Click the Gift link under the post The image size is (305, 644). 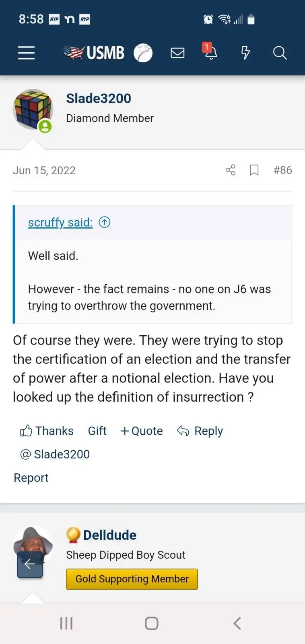click(97, 431)
